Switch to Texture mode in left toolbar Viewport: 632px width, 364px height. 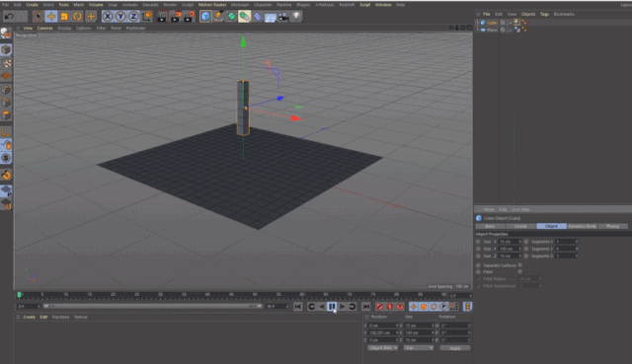click(6, 63)
